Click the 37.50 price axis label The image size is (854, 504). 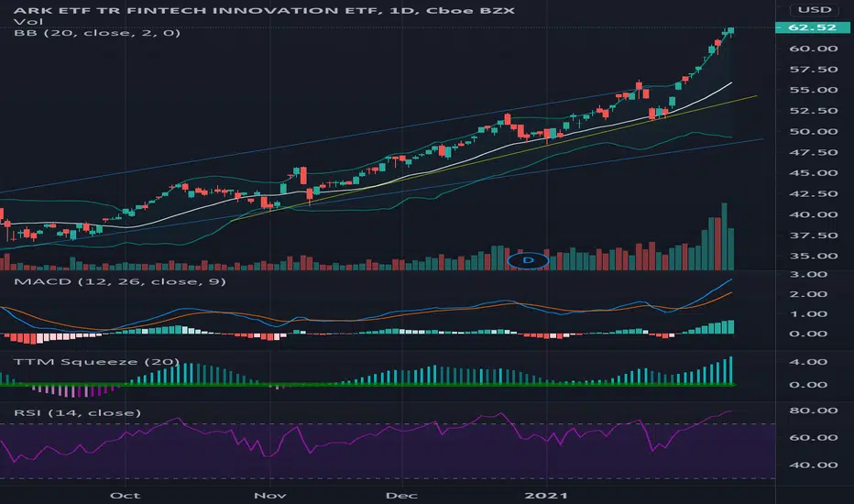[x=814, y=236]
